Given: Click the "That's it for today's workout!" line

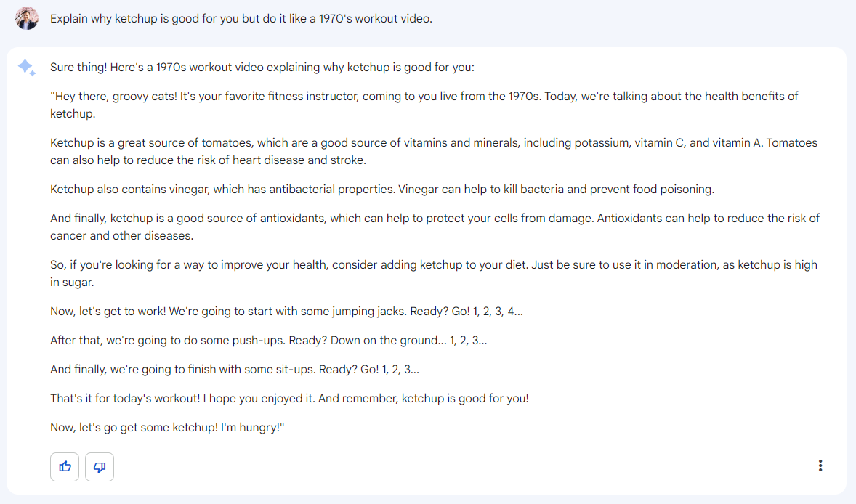Looking at the screenshot, I should click(x=289, y=399).
